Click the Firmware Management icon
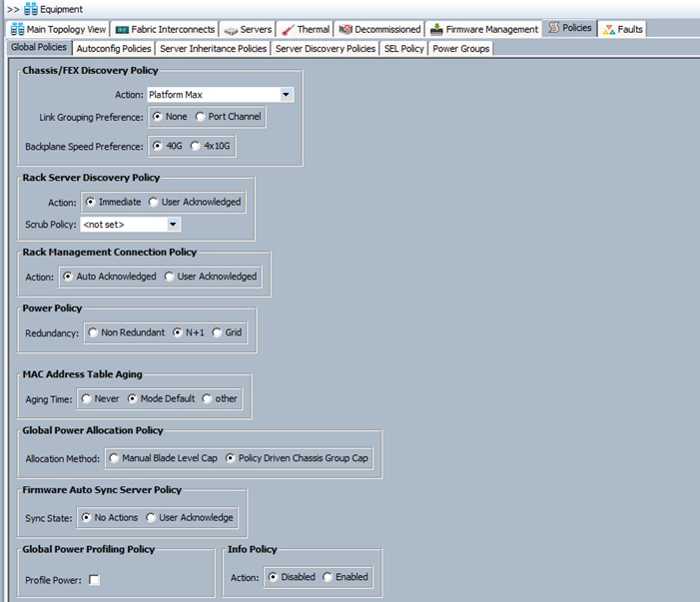 (x=436, y=30)
